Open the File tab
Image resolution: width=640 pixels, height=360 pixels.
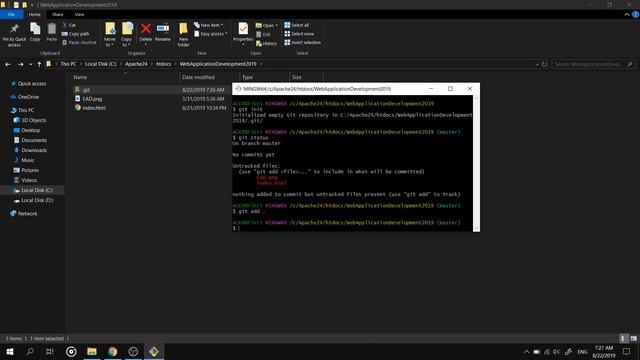pyautogui.click(x=11, y=15)
